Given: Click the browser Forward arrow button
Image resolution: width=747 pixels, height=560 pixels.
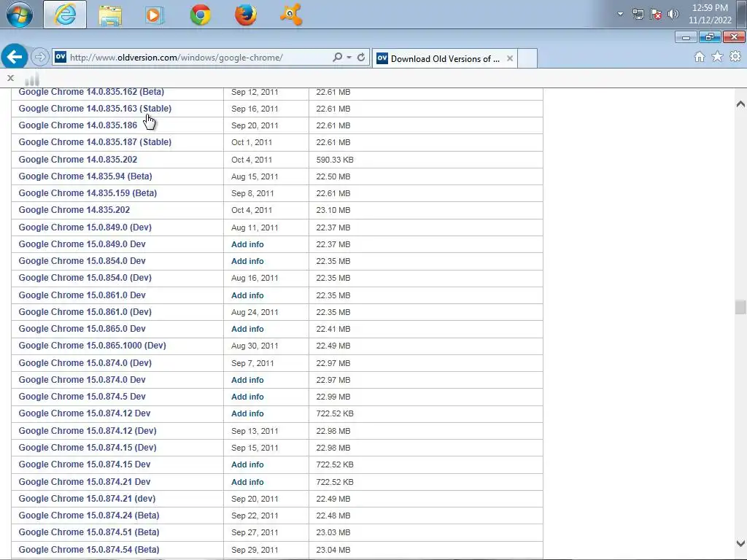Looking at the screenshot, I should pos(40,57).
